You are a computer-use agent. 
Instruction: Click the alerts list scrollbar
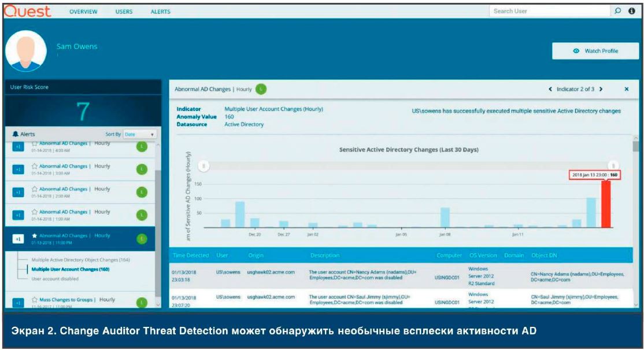point(158,233)
